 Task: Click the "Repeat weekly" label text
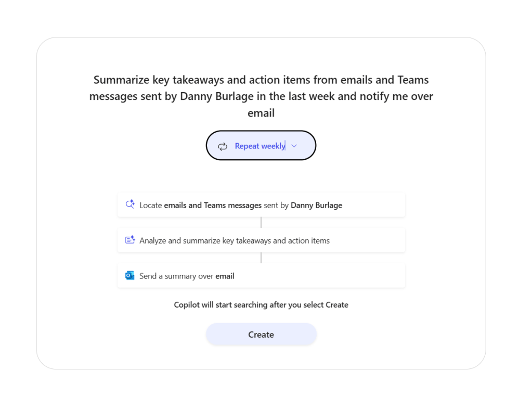(x=259, y=146)
